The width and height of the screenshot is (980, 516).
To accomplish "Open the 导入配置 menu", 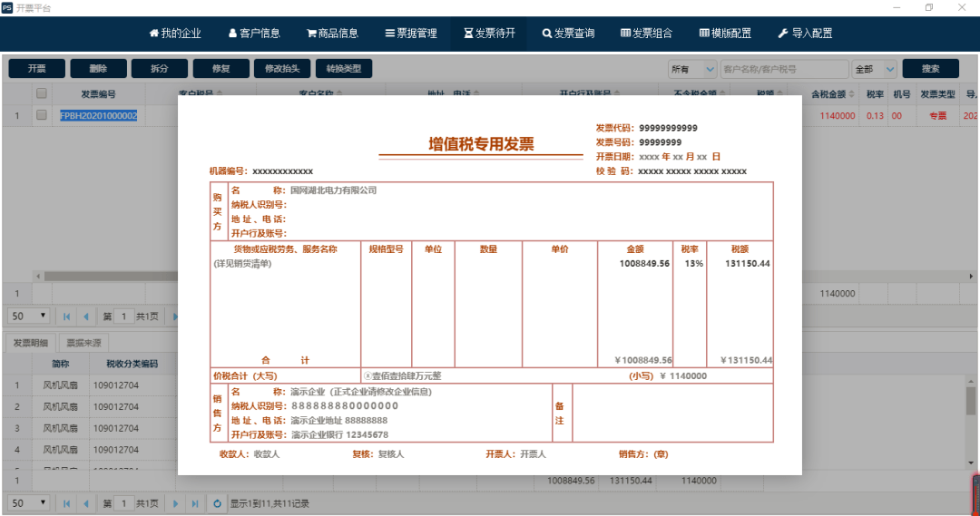I will click(x=805, y=34).
